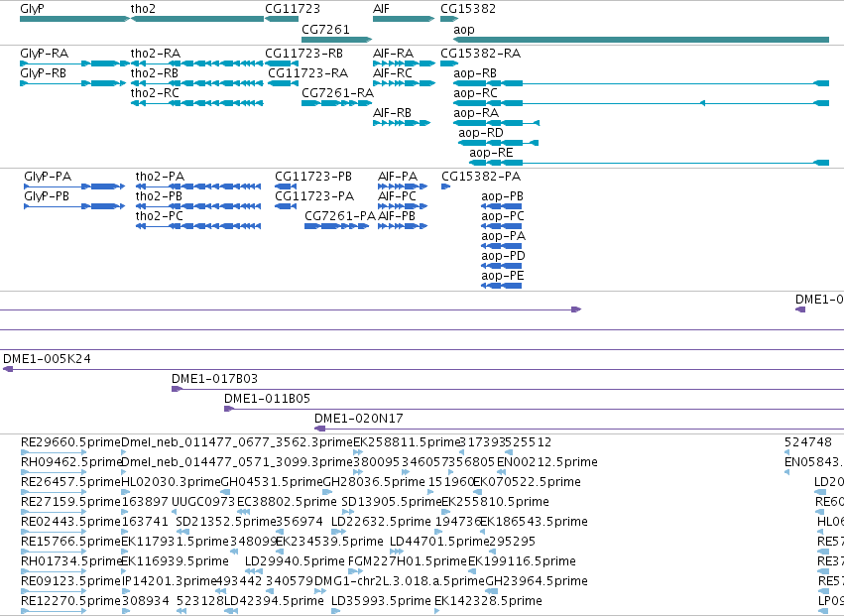This screenshot has width=844, height=616.
Task: Select the AIF-PC protein glyph
Action: [x=403, y=206]
